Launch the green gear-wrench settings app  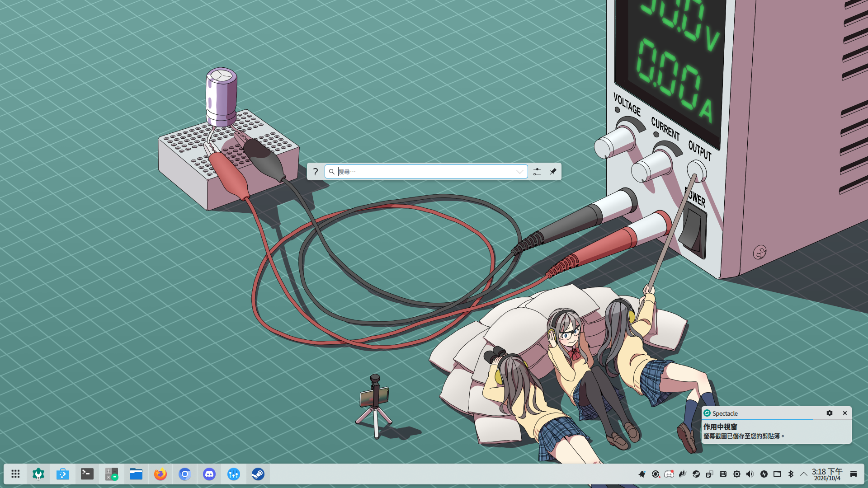pyautogui.click(x=38, y=474)
